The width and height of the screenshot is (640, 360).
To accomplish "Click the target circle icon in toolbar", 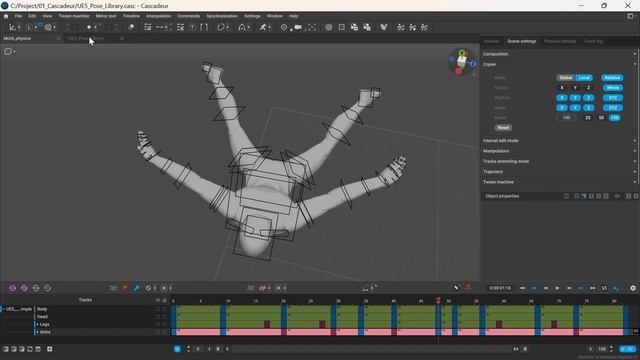I will (284, 27).
